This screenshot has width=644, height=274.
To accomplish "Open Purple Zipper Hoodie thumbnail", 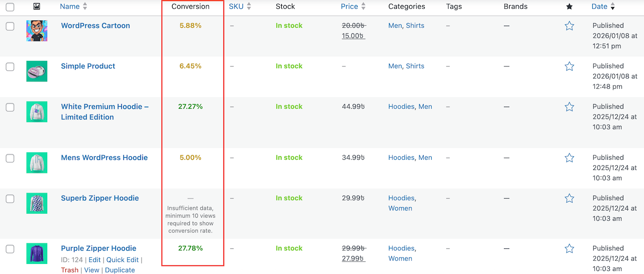I will (37, 253).
